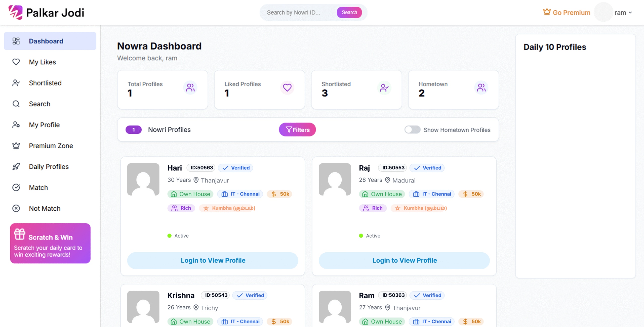The height and width of the screenshot is (327, 644).
Task: Select the Match checkmark icon
Action: point(16,187)
